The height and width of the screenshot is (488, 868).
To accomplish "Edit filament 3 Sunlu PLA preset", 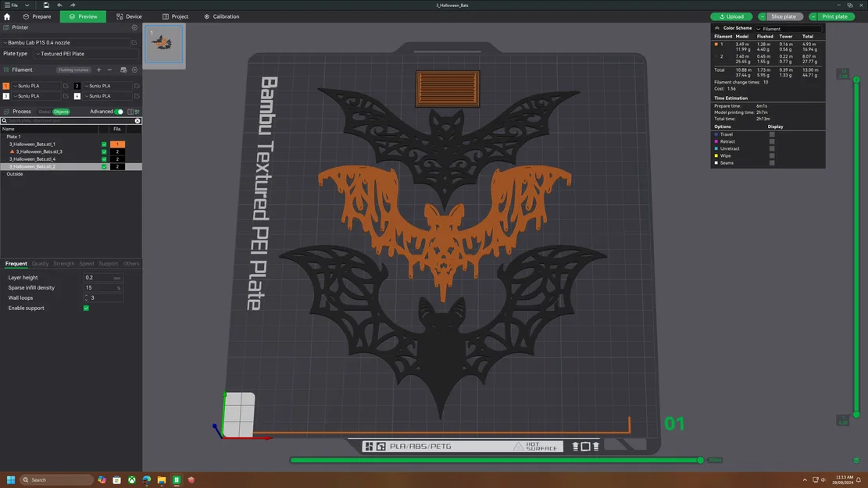I will (x=66, y=96).
